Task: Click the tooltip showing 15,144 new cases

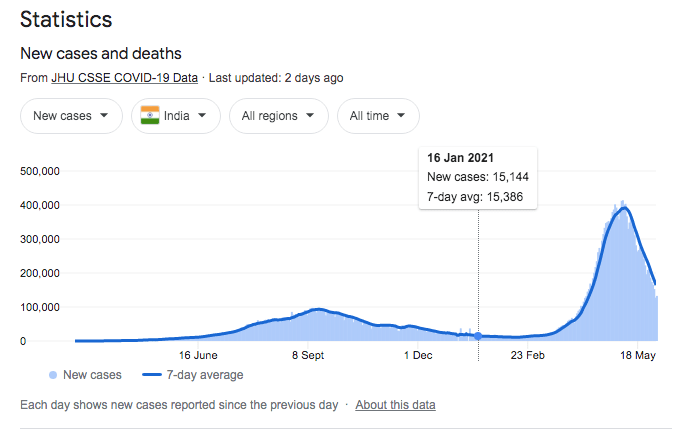Action: click(479, 177)
